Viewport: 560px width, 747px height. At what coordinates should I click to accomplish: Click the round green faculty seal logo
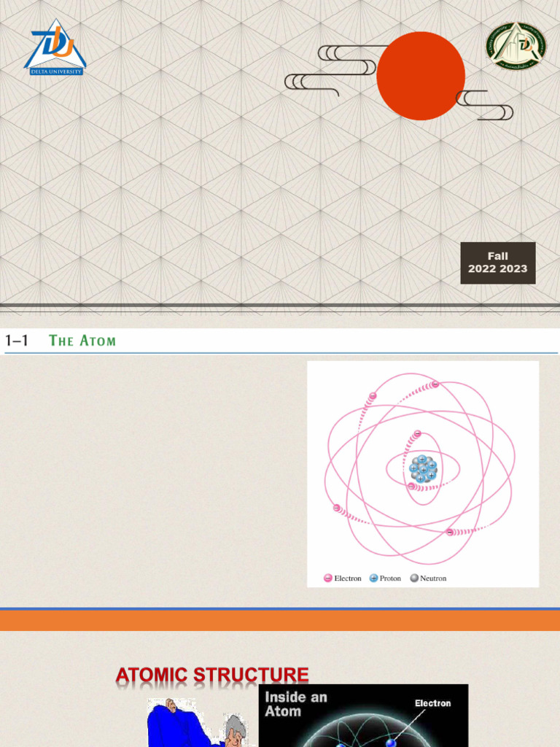click(516, 46)
